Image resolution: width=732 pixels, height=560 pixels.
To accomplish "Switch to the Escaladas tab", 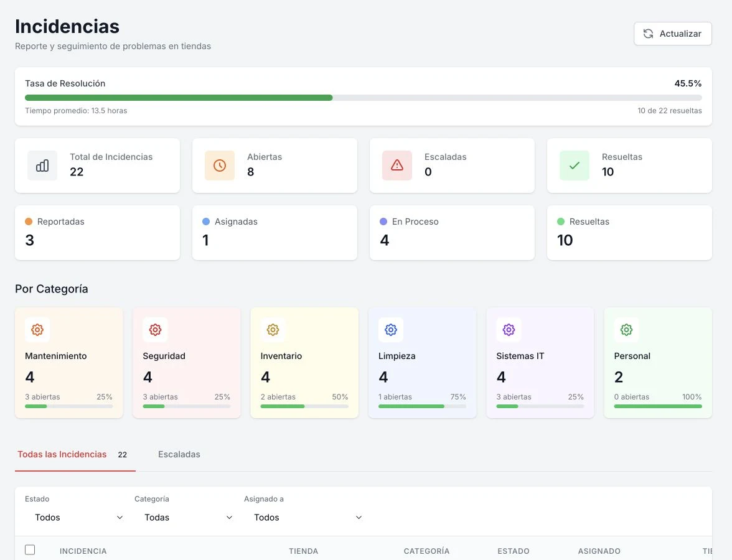I will (x=179, y=454).
